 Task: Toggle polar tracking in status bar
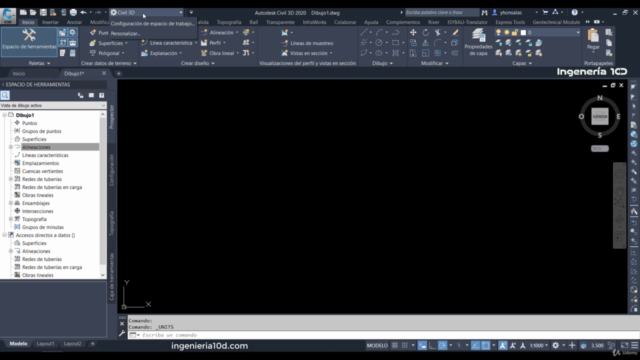point(442,345)
